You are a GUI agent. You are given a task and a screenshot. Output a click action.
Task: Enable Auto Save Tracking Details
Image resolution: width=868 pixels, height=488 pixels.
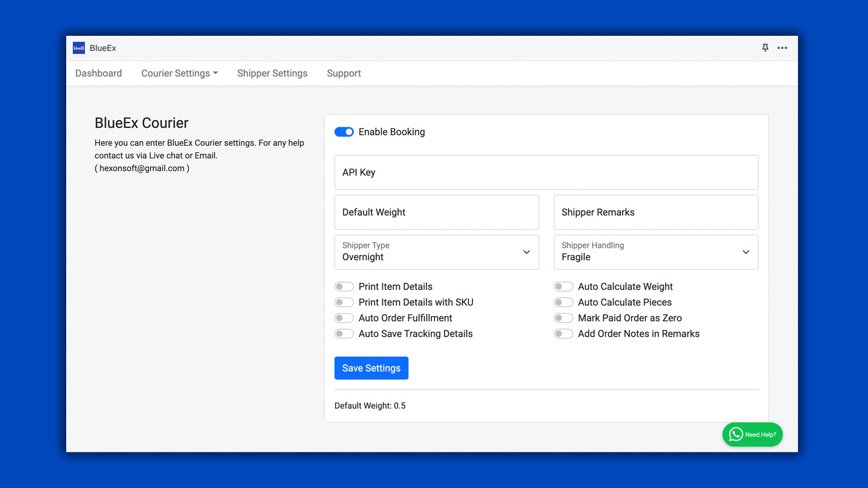tap(344, 333)
